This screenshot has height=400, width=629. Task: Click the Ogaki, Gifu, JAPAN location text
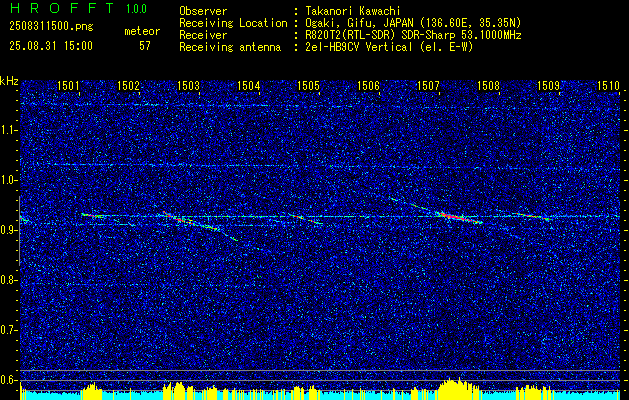[x=413, y=23]
